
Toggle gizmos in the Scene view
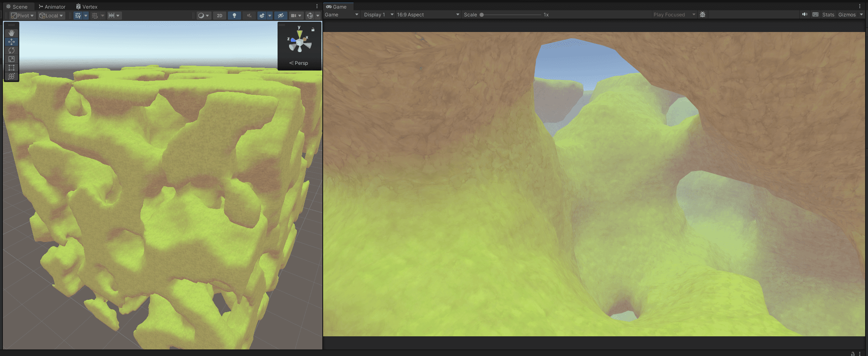(310, 16)
